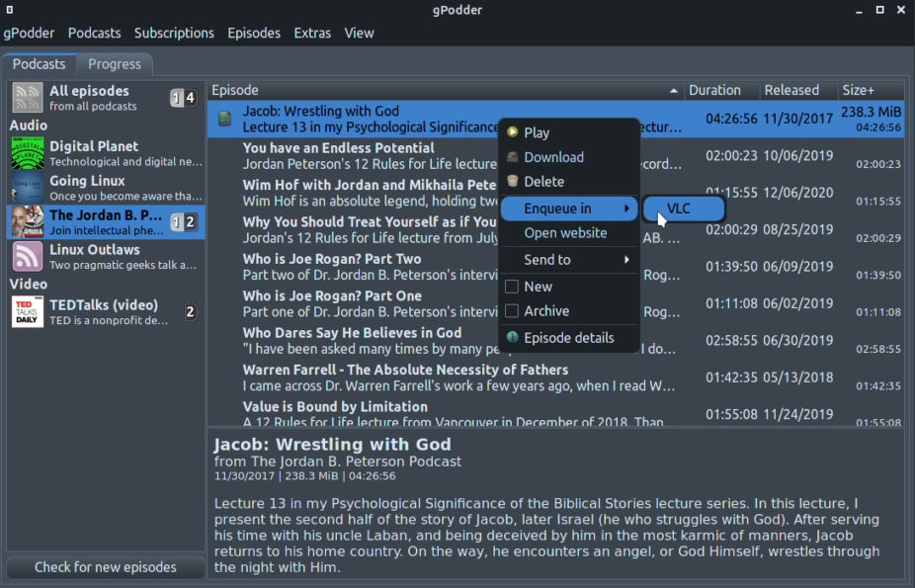Click the All episodes RSS icon
Screen dimensions: 915x588
pos(28,97)
